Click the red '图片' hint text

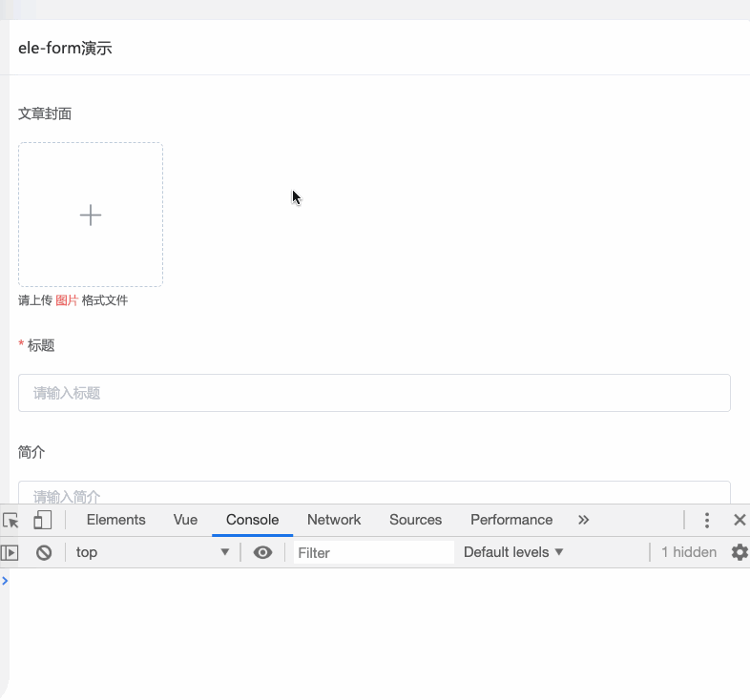point(67,300)
